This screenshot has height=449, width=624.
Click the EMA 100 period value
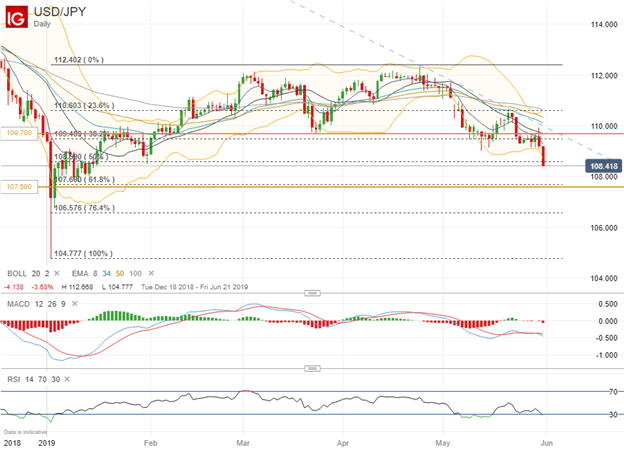135,273
